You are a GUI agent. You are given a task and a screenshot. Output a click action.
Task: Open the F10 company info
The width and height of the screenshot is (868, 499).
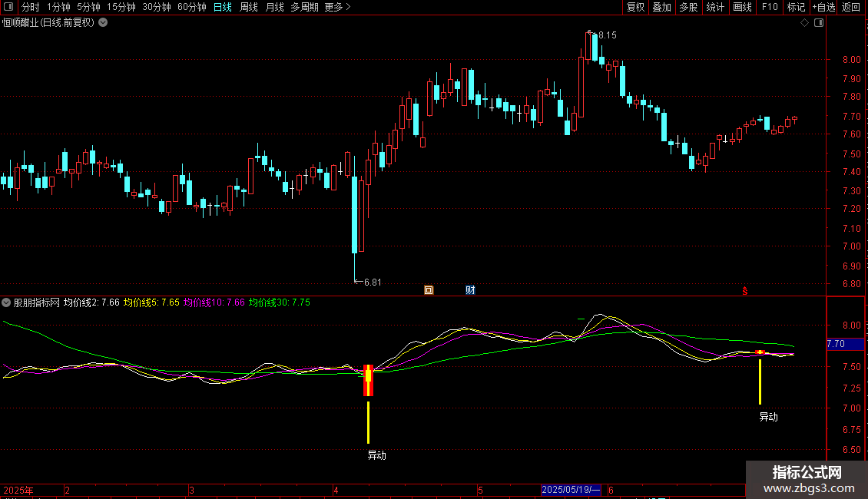point(770,7)
